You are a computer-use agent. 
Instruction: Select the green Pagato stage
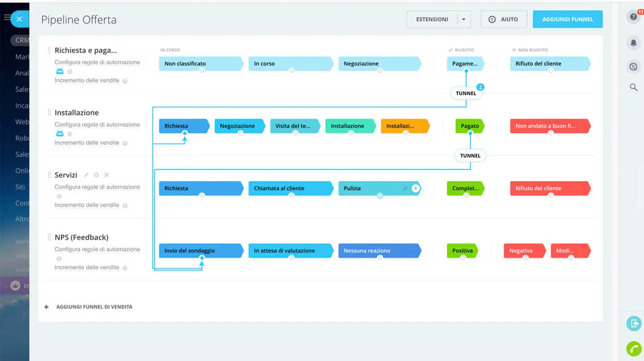pyautogui.click(x=470, y=126)
